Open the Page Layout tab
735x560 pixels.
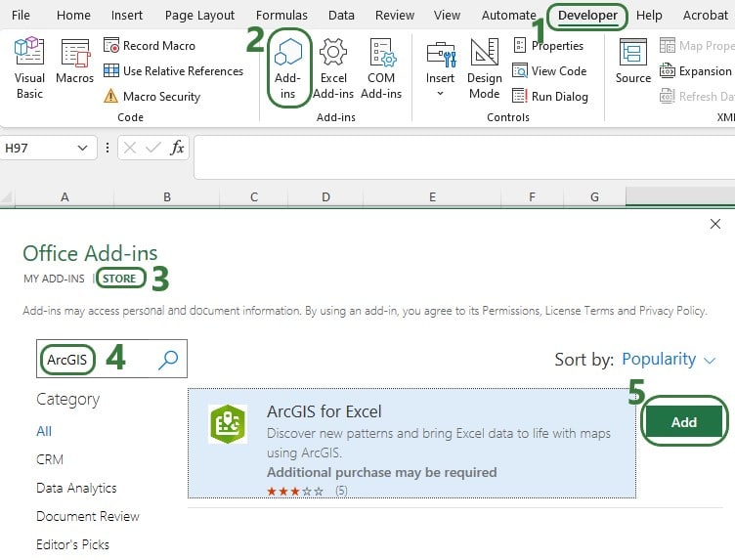click(199, 15)
